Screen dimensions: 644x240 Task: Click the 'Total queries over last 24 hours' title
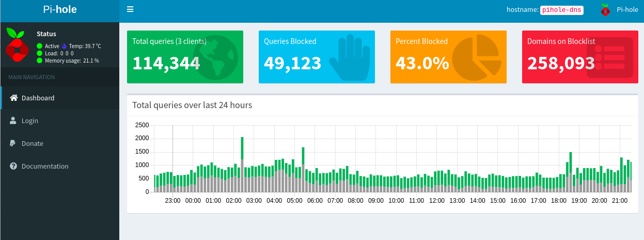192,105
